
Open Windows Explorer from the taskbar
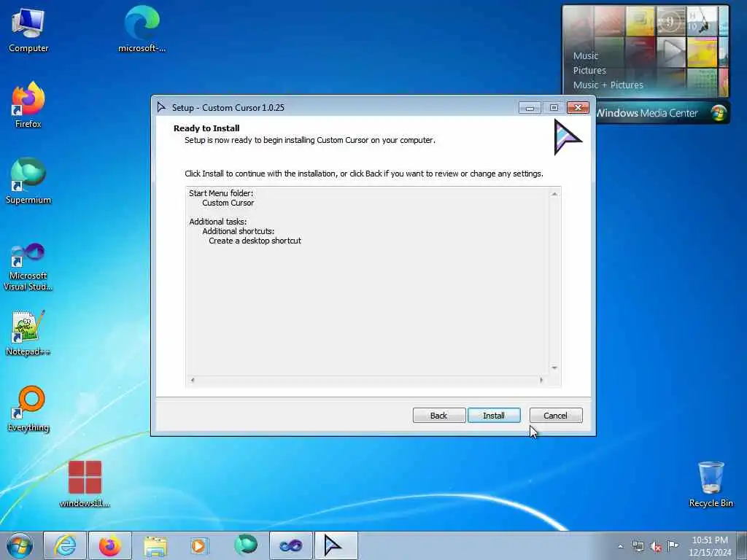coord(155,545)
